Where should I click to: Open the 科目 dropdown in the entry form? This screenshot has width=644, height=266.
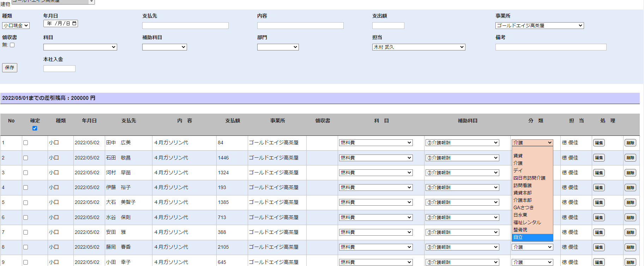click(80, 47)
